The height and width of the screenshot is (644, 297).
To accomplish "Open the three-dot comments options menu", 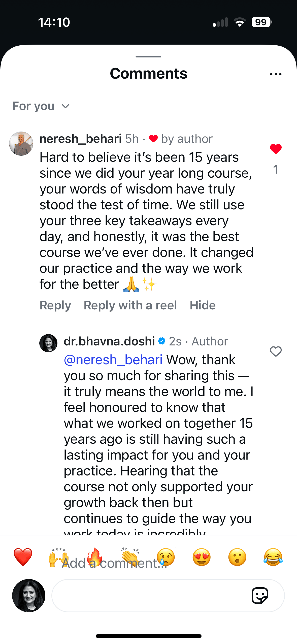I will click(x=276, y=74).
